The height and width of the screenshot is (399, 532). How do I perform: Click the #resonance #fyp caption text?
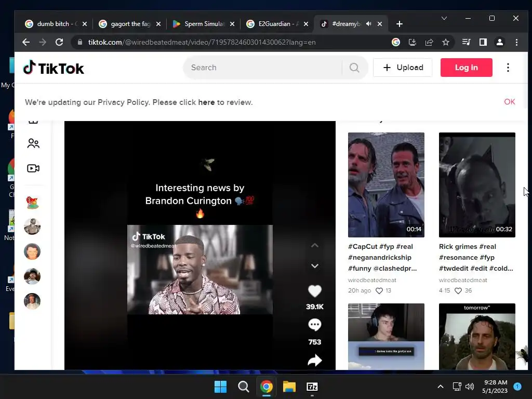pos(467,258)
